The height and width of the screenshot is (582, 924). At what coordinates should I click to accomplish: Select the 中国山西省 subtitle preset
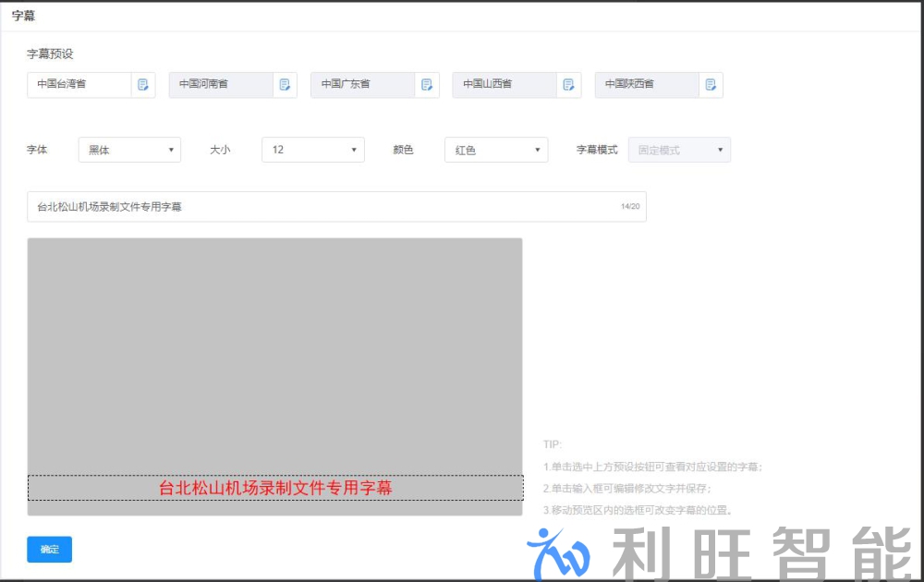pos(504,85)
